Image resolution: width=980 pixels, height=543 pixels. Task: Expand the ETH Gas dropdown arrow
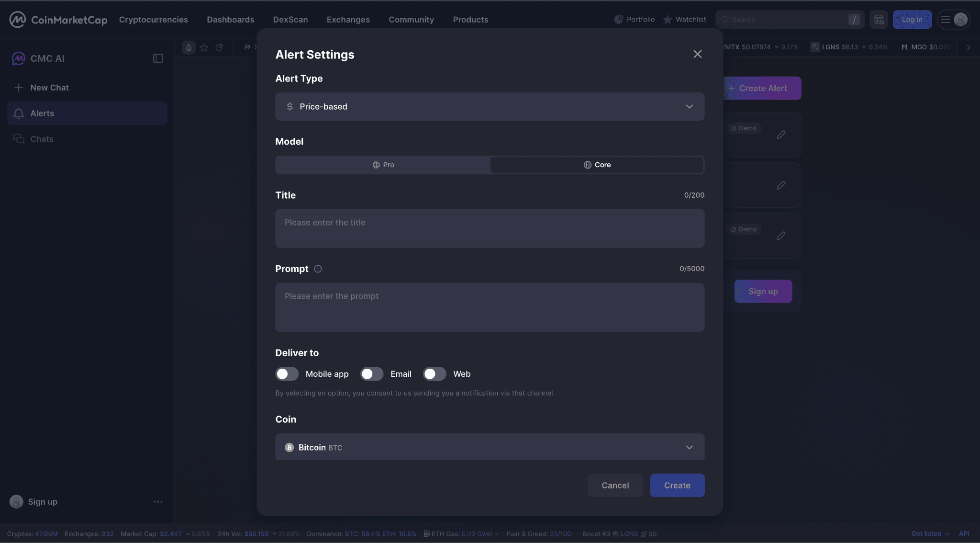(496, 534)
